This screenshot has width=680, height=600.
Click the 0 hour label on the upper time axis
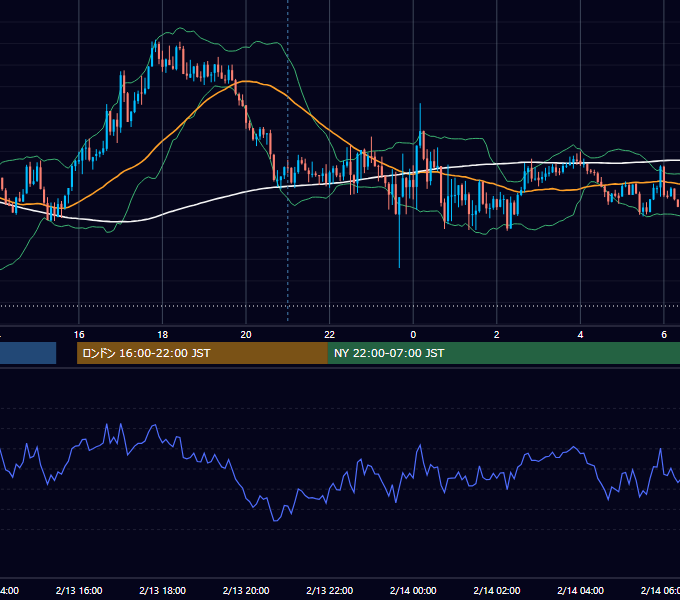tap(413, 335)
